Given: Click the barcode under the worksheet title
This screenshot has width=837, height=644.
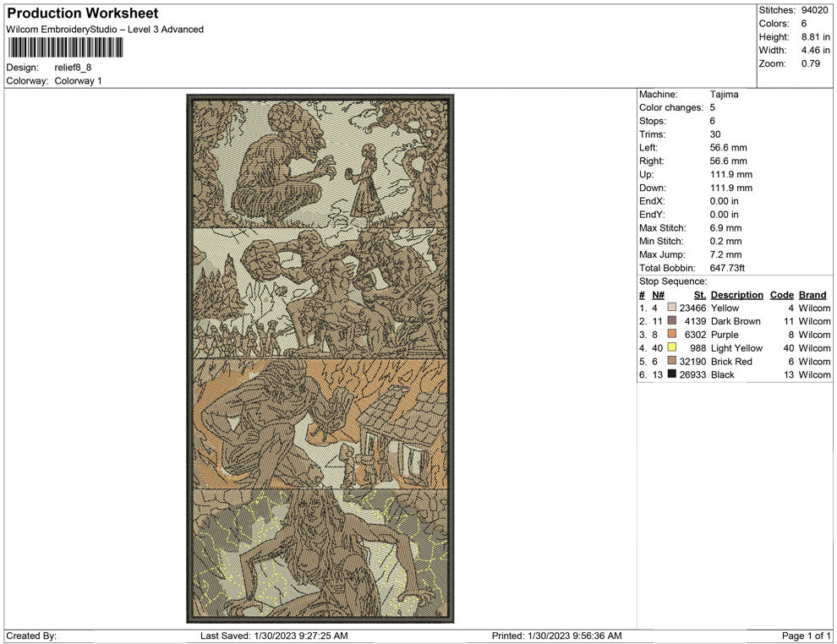Looking at the screenshot, I should [x=66, y=47].
